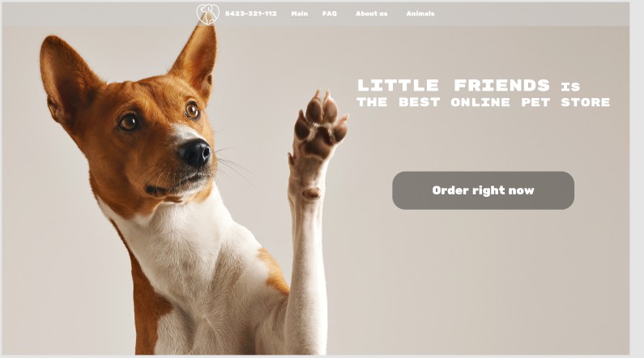Click the dog's black nose
The image size is (644, 358).
coord(194,153)
